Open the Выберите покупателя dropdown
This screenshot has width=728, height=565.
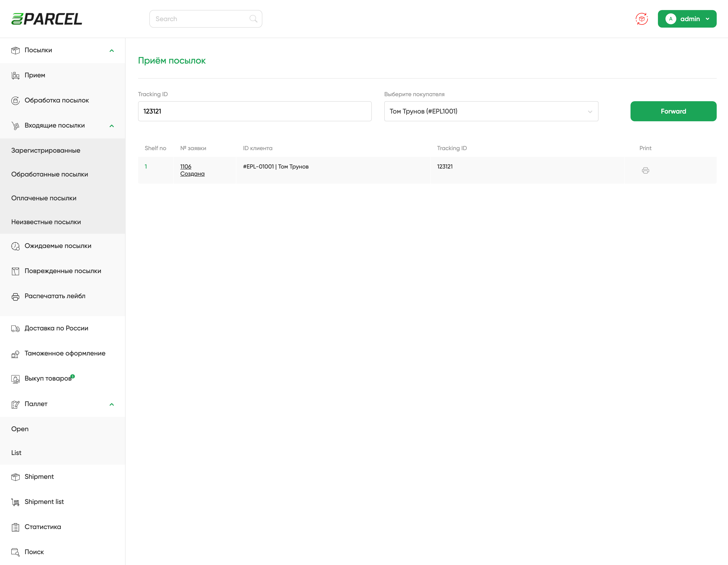(x=491, y=111)
